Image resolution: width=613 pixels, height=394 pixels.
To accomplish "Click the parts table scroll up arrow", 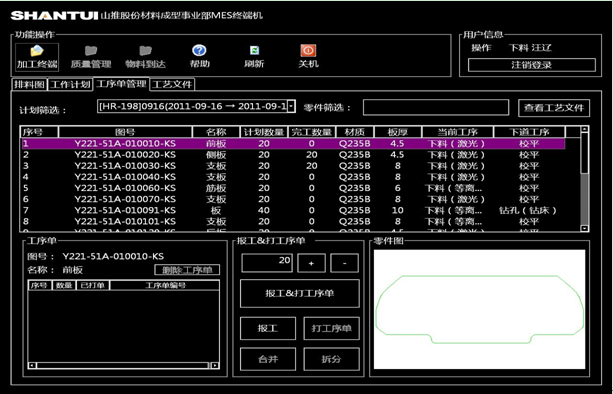I will pyautogui.click(x=584, y=129).
